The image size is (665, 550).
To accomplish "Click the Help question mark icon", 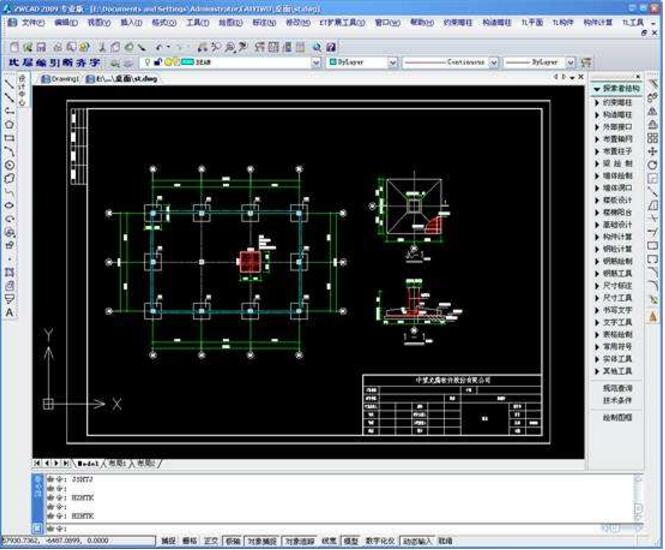I will pos(331,47).
